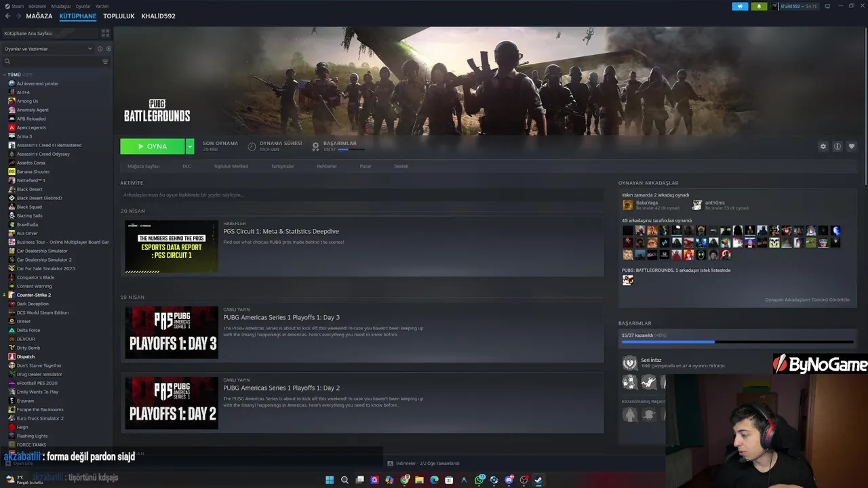Screen dimensions: 868x488
Task: Click the activity comment input field
Action: pos(362,195)
